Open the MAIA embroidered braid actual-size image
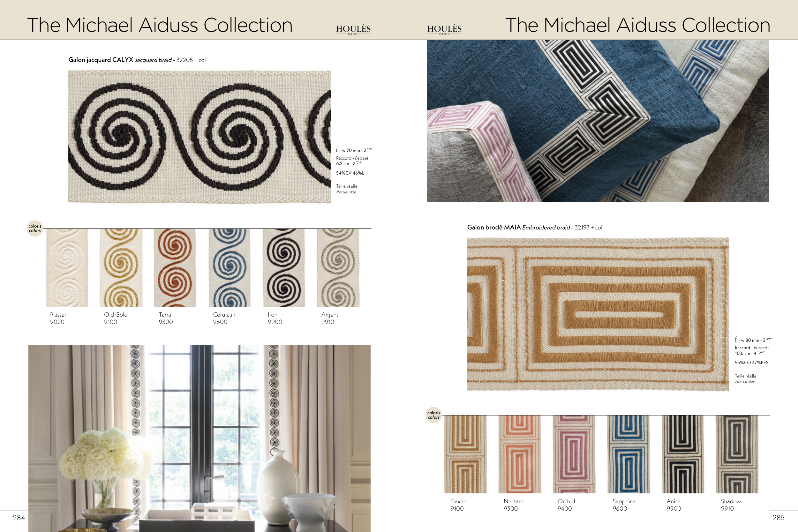The width and height of the screenshot is (798, 532). point(598,314)
